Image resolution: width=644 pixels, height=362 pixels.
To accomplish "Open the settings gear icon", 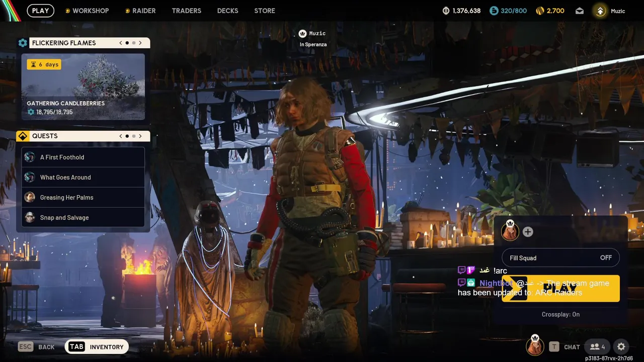I will pos(621,346).
